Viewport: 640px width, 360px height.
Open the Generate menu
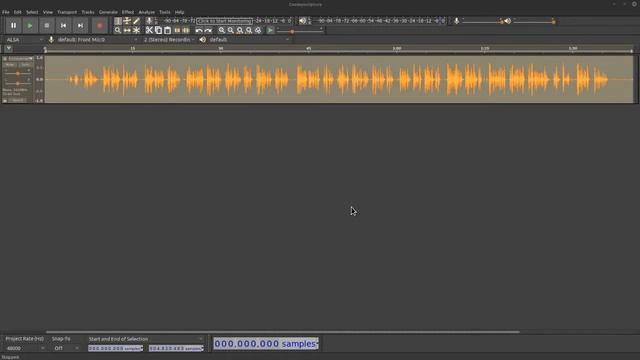pyautogui.click(x=108, y=12)
